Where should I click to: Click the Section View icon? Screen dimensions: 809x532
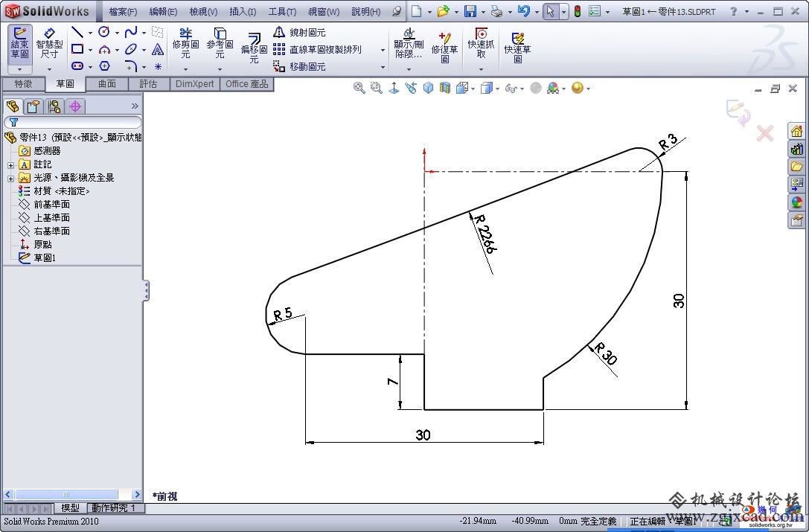tap(445, 89)
